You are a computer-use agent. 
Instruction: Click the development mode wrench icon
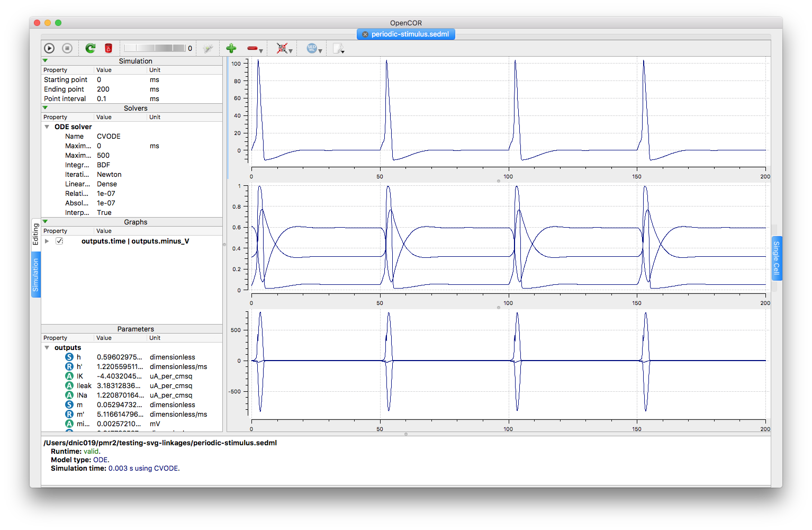point(208,49)
